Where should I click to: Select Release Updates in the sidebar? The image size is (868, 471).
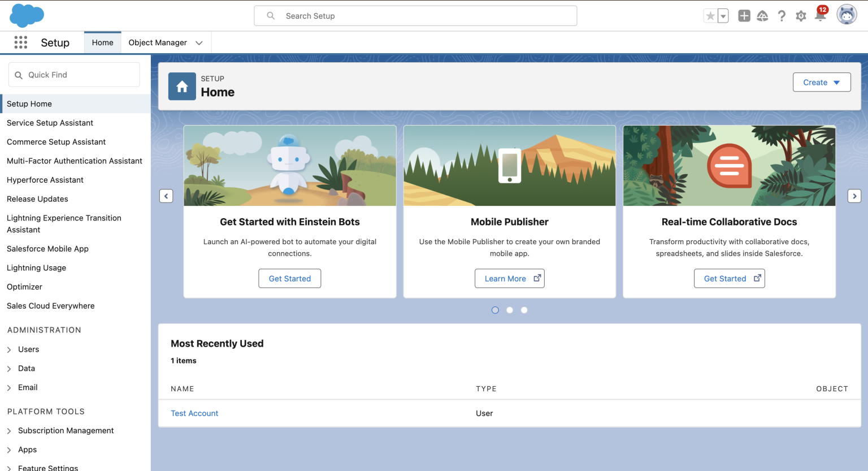point(37,199)
